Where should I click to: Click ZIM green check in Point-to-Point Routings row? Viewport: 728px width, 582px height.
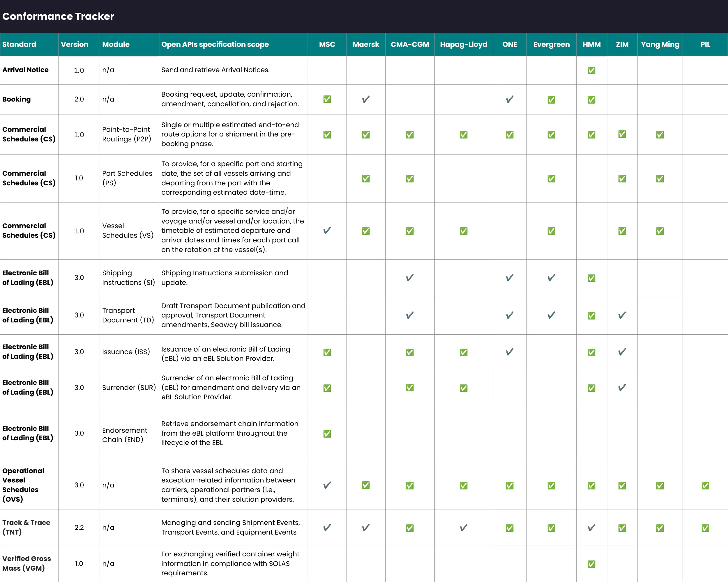(622, 134)
